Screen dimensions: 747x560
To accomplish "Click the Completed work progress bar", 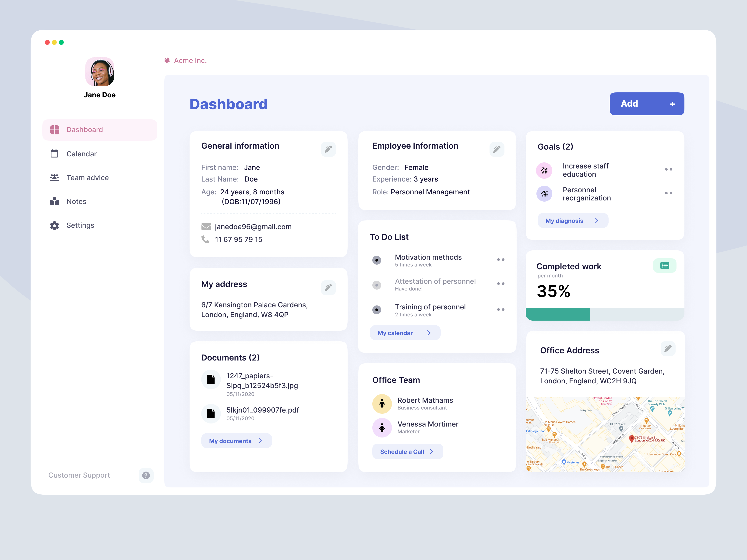I will (605, 314).
